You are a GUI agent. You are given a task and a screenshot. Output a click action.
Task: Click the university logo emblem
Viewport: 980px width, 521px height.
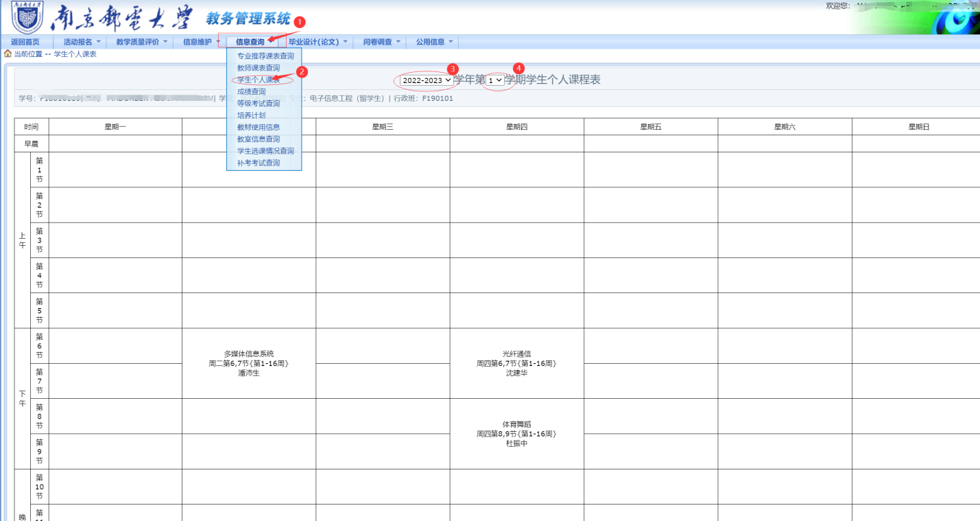[x=27, y=17]
